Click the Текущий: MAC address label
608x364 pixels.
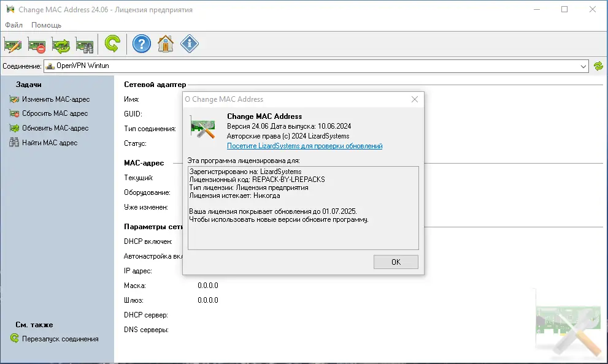coord(139,178)
